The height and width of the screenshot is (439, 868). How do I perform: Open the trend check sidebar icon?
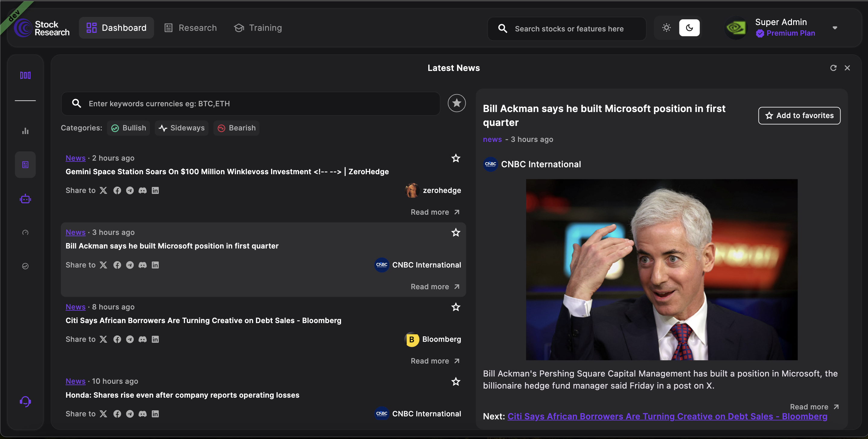(x=25, y=266)
